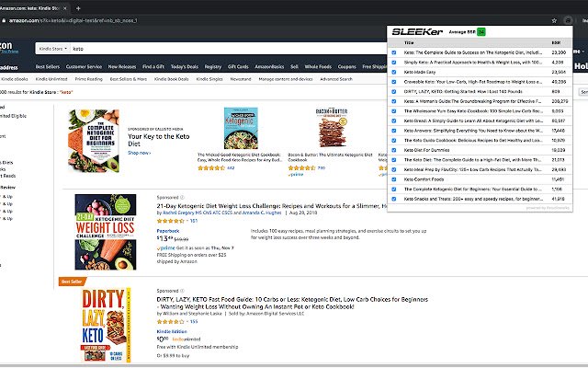Click BSR value 206,279 in Sleeker table

pos(560,101)
